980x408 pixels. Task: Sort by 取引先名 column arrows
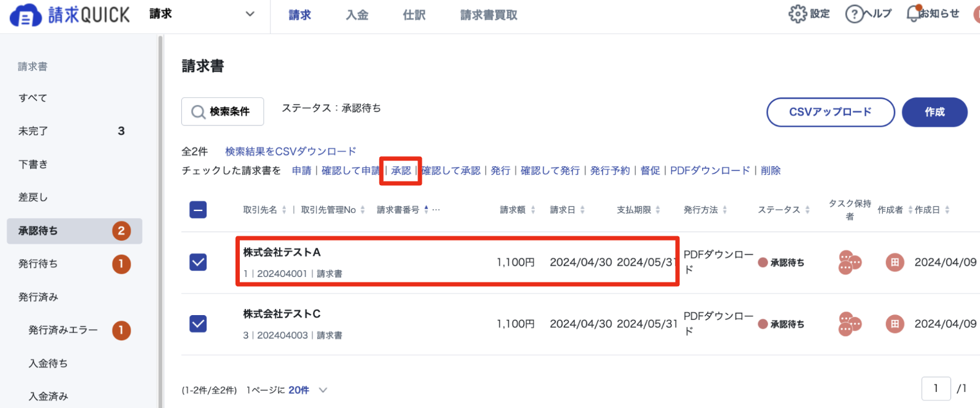tap(284, 210)
